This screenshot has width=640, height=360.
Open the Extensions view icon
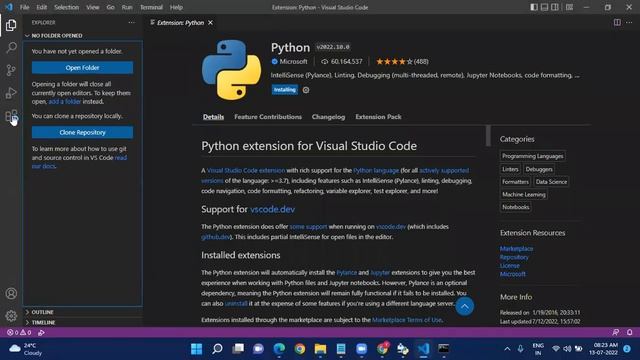tap(11, 116)
